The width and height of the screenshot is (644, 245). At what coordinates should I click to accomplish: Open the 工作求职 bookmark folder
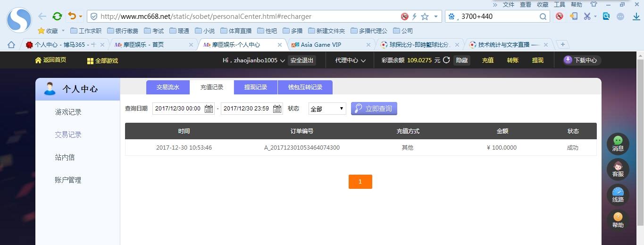(x=85, y=31)
